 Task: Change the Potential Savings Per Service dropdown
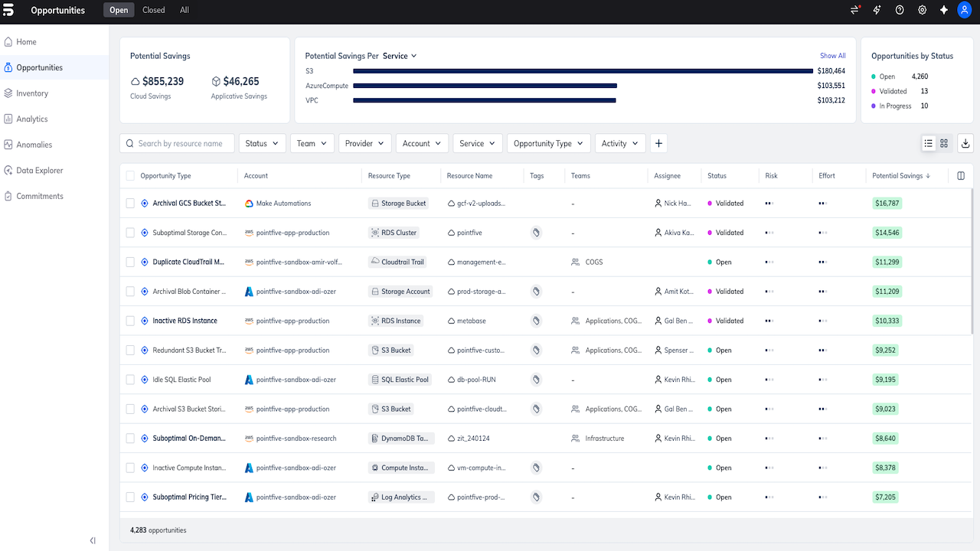click(400, 56)
